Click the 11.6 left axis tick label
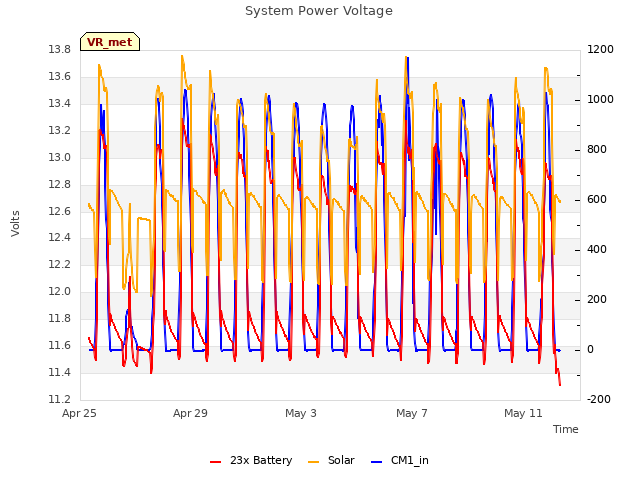640x480 pixels. 60,346
